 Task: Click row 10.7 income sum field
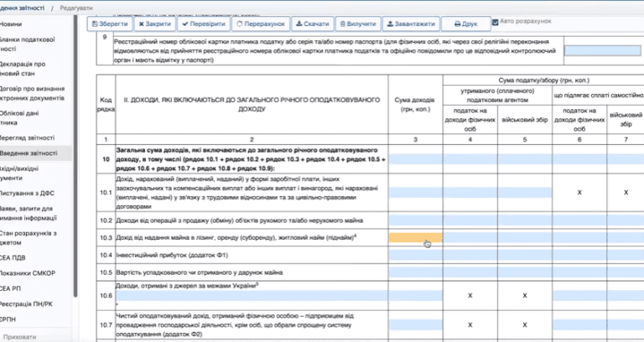click(415, 325)
